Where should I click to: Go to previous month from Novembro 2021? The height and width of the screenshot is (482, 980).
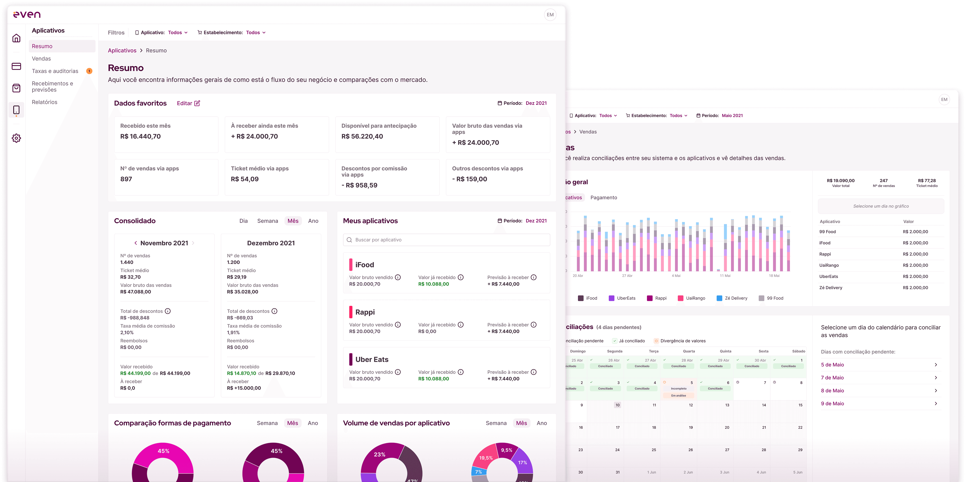point(135,243)
